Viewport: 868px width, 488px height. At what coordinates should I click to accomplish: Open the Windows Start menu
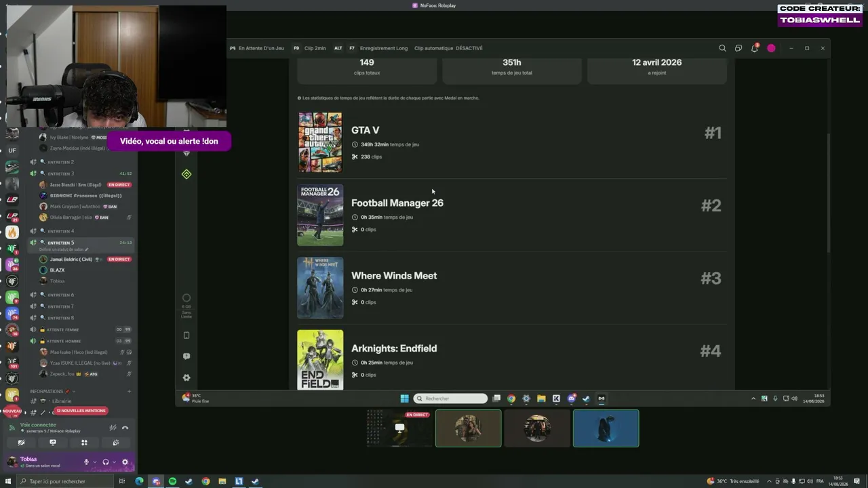8,481
